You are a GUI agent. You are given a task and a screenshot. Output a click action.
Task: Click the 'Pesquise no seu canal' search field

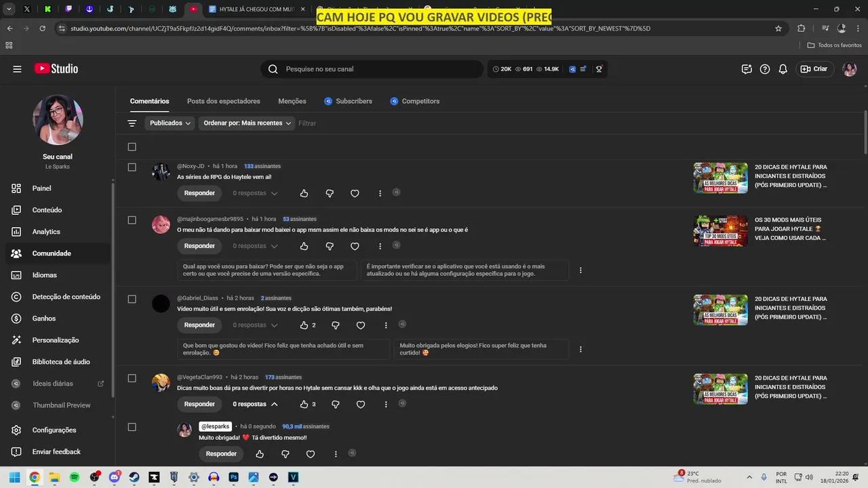(x=372, y=69)
